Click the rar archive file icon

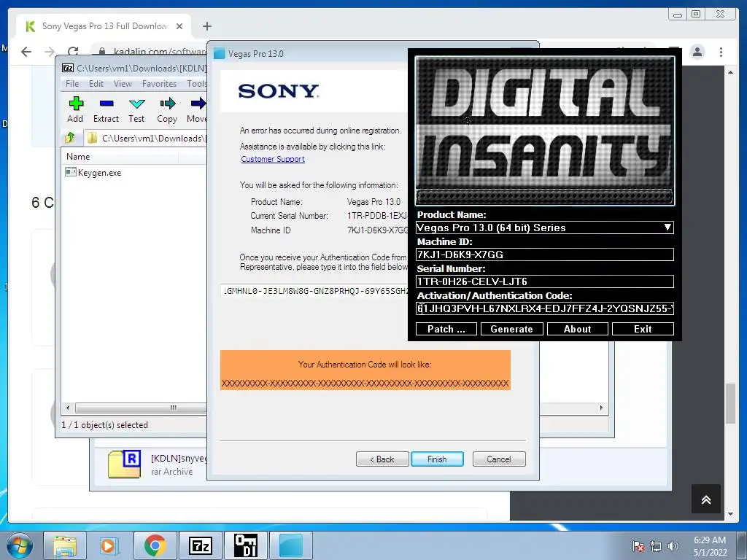click(124, 464)
